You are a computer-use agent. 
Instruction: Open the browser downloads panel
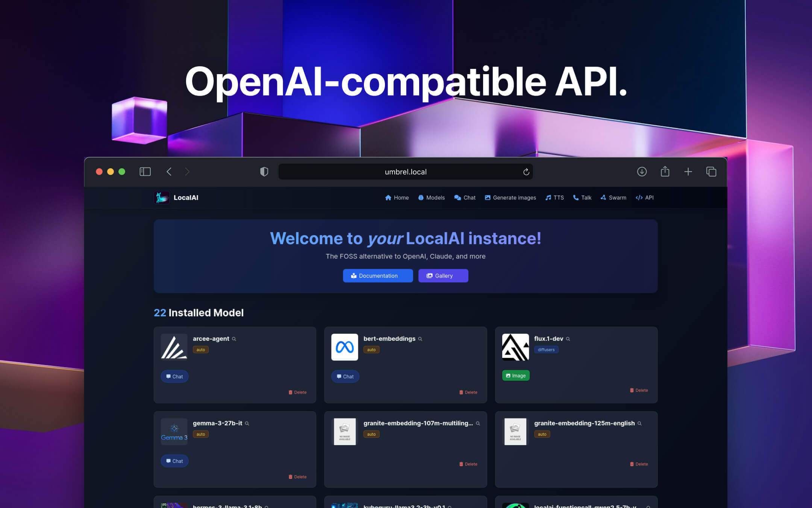point(642,172)
